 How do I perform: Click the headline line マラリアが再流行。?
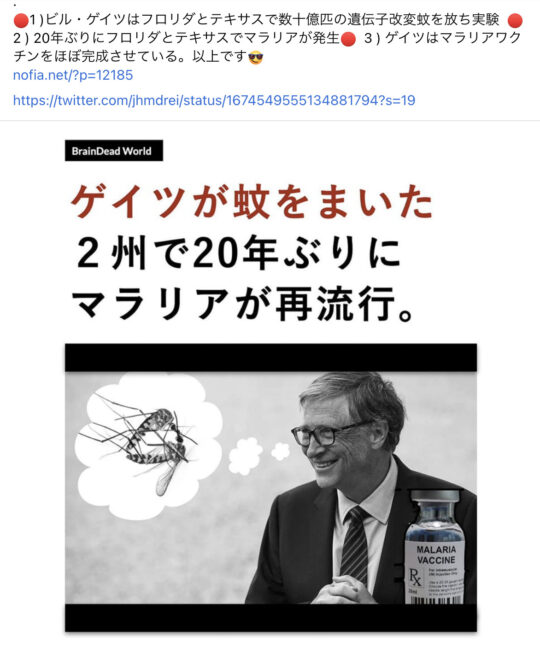click(243, 304)
